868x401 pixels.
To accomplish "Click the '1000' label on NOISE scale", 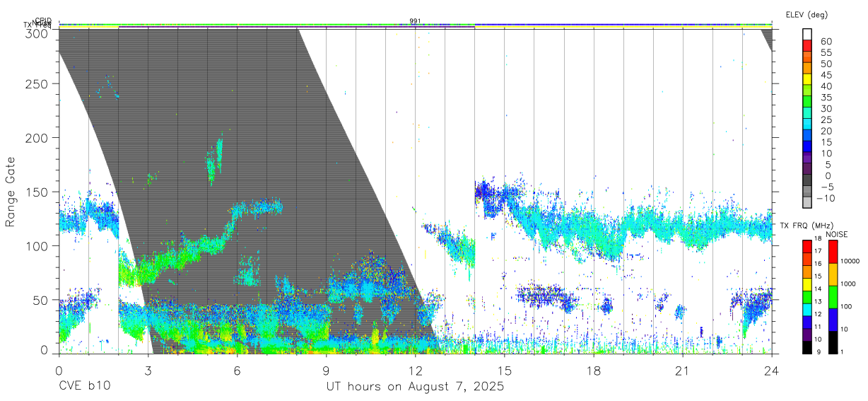I will 848,284.
